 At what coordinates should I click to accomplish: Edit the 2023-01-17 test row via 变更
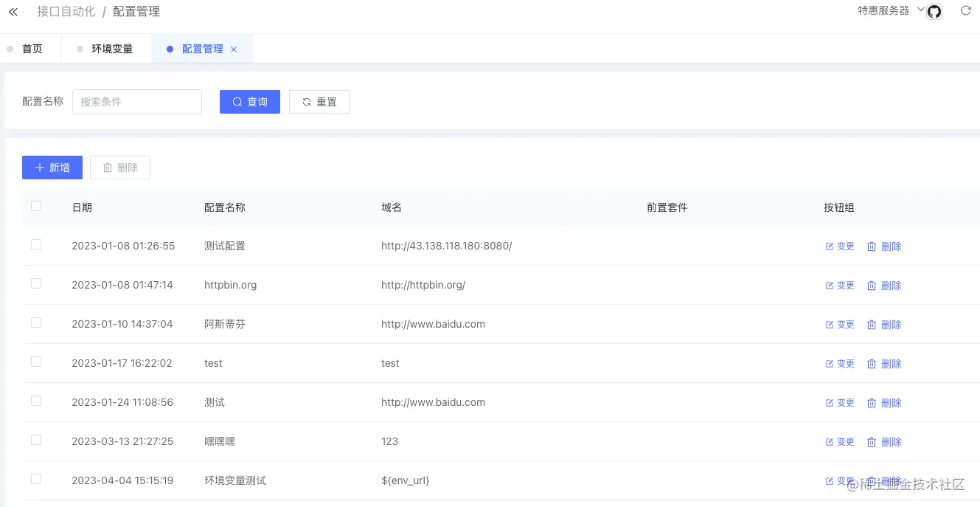coord(840,364)
